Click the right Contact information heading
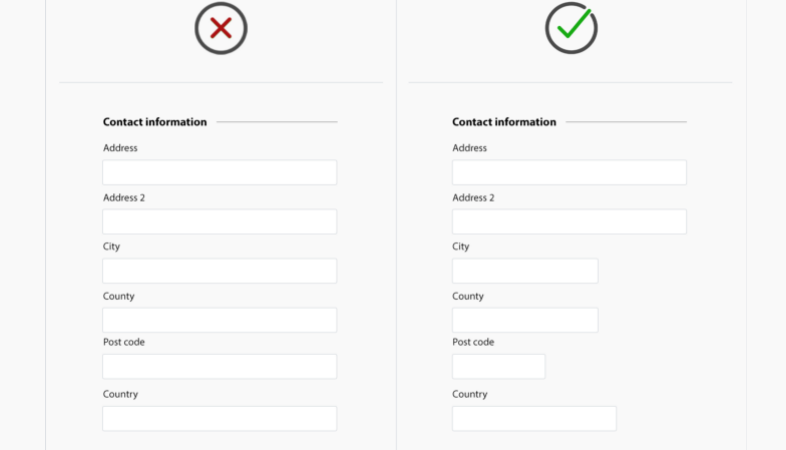 pyautogui.click(x=504, y=122)
